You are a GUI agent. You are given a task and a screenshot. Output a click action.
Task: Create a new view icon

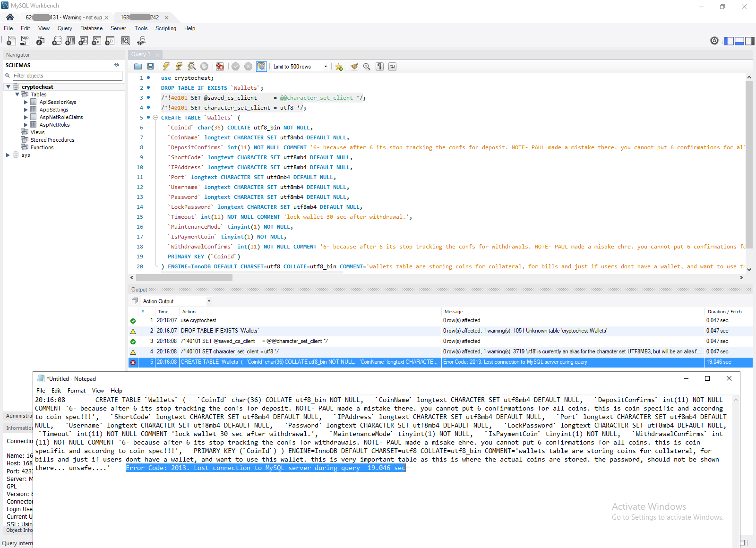click(x=83, y=41)
